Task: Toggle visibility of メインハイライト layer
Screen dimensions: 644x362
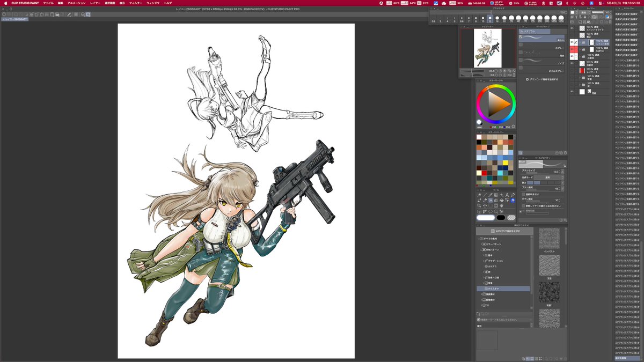Action: (x=572, y=28)
